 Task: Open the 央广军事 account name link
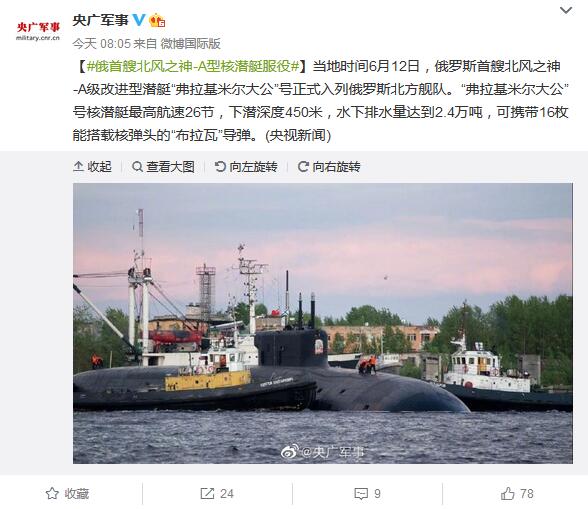[100, 20]
